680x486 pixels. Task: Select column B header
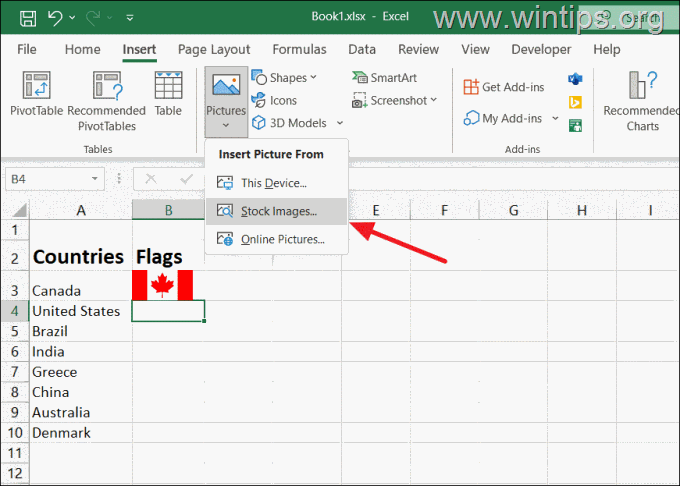[168, 210]
